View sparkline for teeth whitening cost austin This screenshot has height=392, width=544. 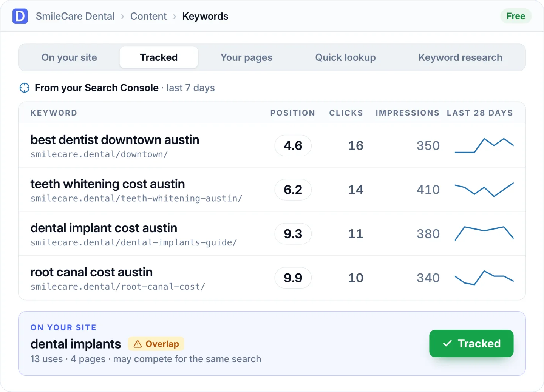(484, 190)
